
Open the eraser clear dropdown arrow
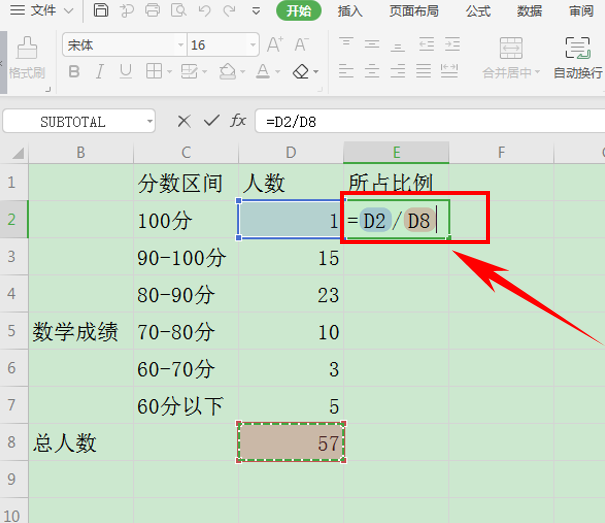click(316, 72)
